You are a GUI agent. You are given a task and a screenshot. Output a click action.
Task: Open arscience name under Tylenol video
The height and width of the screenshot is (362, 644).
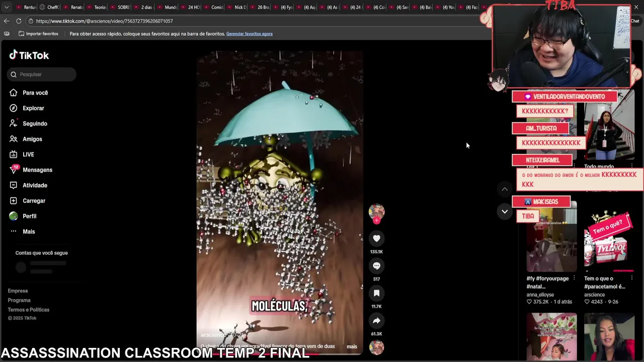coord(594,295)
